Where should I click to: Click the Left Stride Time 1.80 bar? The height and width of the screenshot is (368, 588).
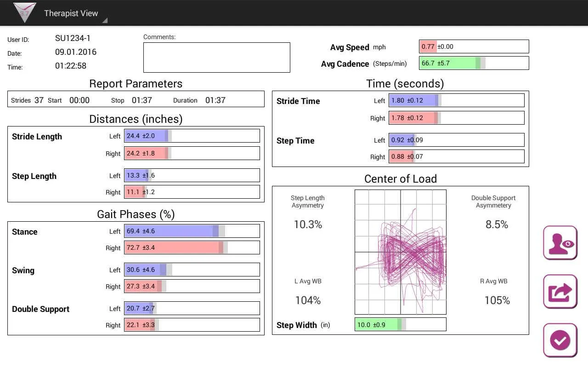(x=457, y=100)
